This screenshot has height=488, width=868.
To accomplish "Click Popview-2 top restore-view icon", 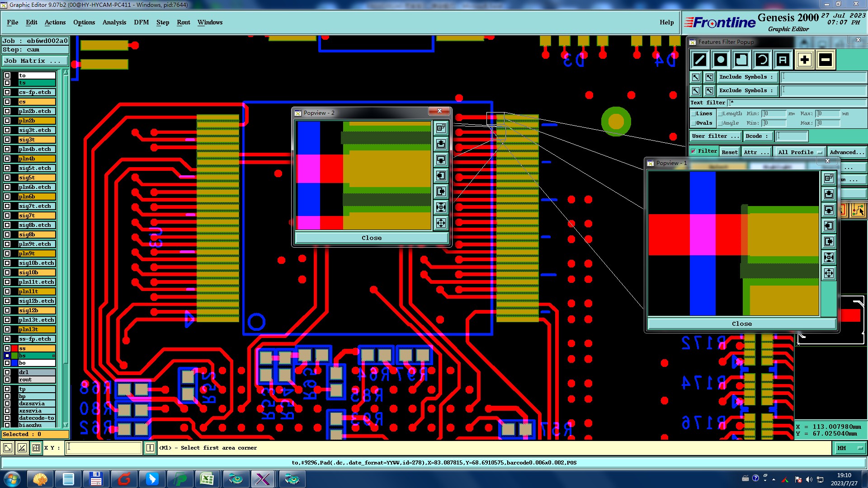I will 441,128.
